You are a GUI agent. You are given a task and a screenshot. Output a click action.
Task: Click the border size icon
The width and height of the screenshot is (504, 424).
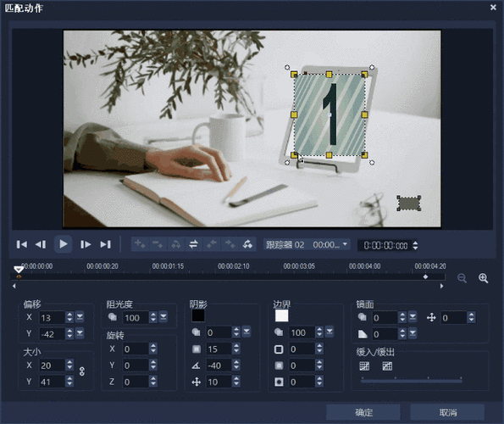(279, 349)
